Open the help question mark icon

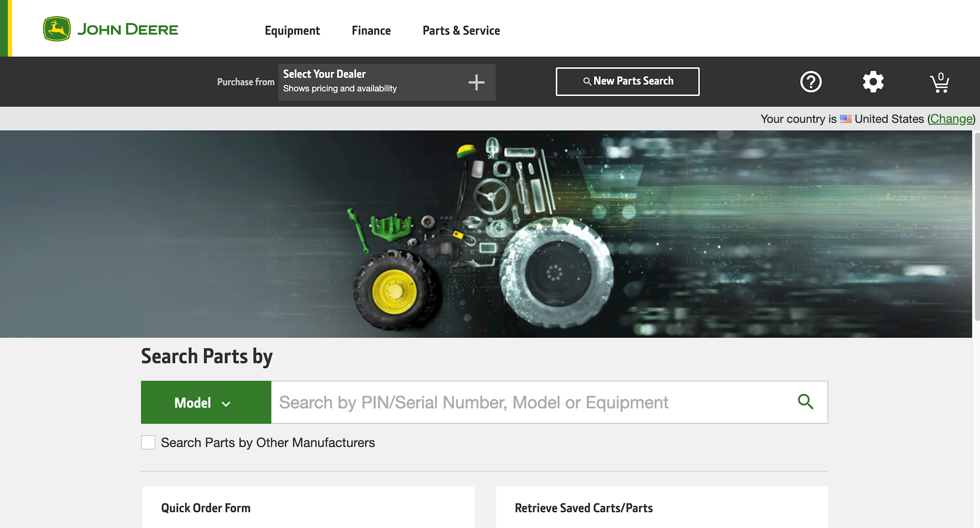(811, 82)
